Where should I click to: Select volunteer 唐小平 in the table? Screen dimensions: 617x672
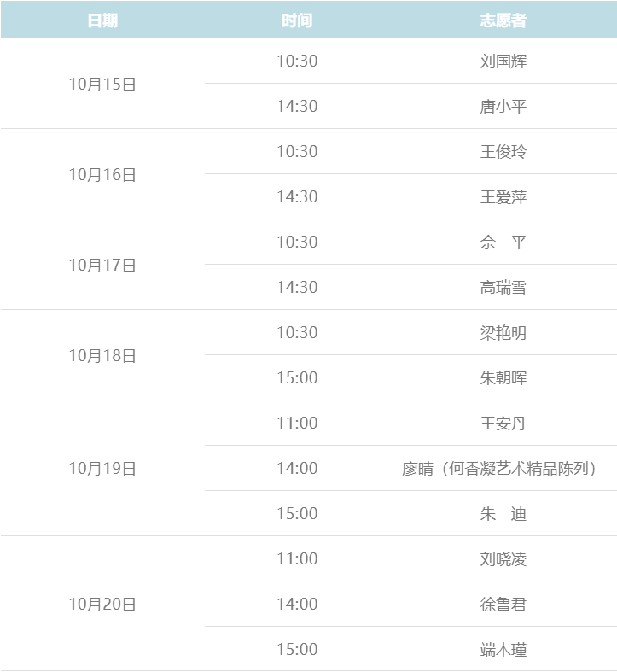(503, 107)
